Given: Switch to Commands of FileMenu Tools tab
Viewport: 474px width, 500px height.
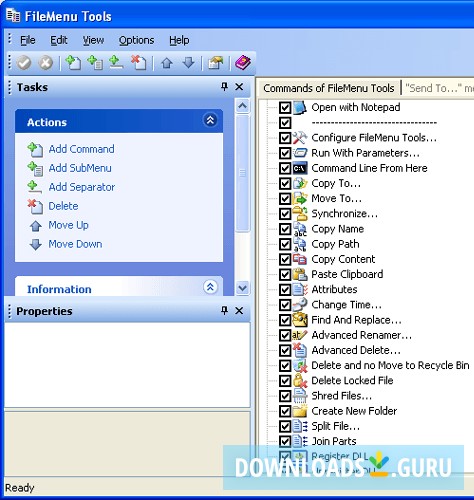Looking at the screenshot, I should pos(329,88).
